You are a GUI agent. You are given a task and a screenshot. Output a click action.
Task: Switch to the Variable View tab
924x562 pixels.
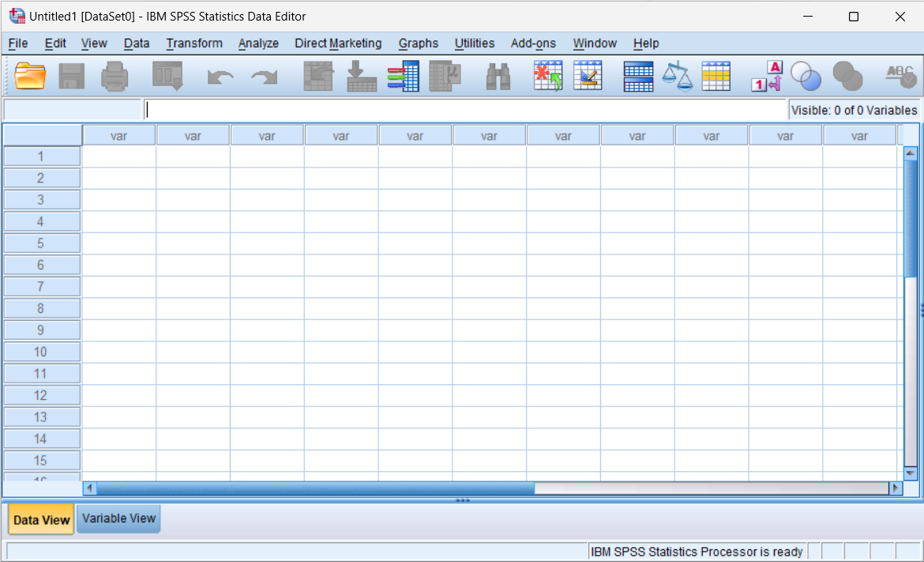coord(118,519)
